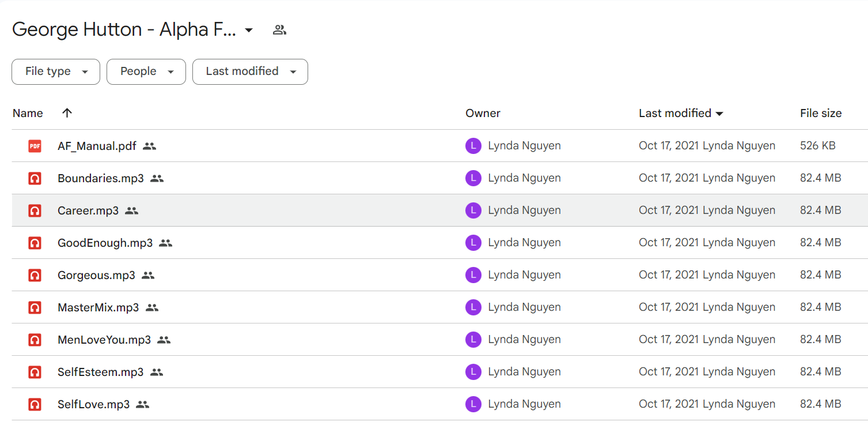
Task: Click owner avatar in the MasterMix.mp3 row
Action: 473,307
